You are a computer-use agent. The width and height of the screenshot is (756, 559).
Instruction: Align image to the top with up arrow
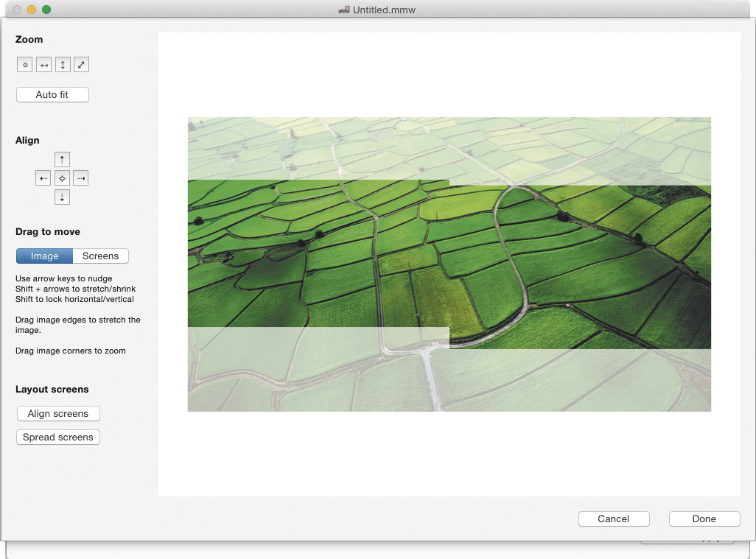click(63, 159)
